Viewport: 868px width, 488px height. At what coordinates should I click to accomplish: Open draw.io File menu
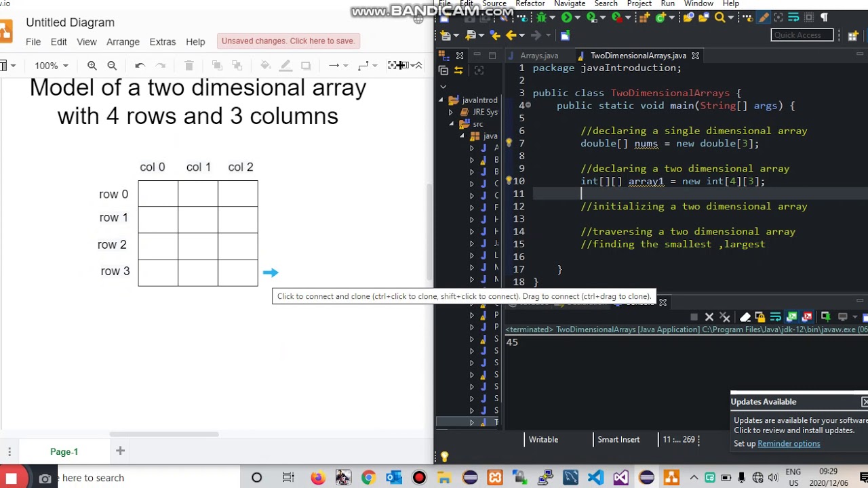(x=33, y=42)
